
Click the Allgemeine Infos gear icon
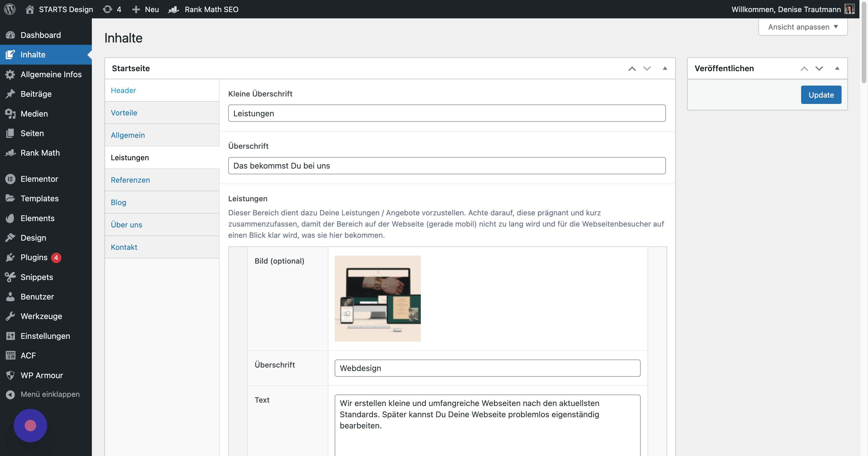pyautogui.click(x=10, y=74)
